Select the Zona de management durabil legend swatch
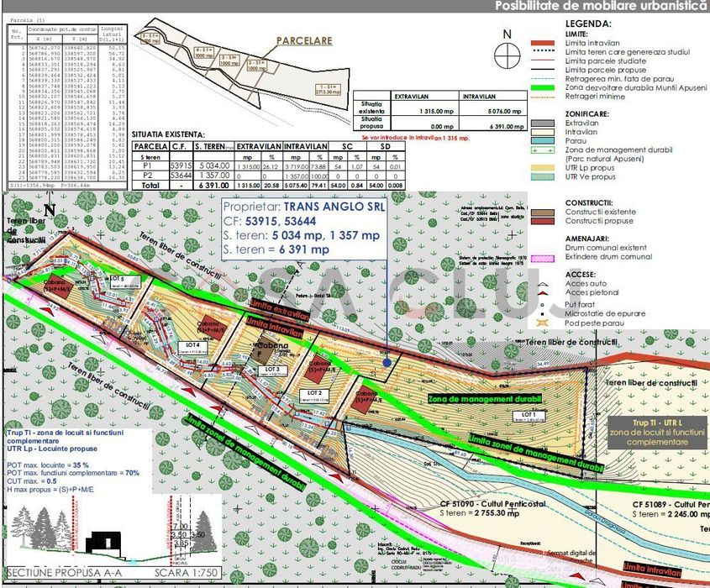710x588 pixels. click(x=543, y=150)
